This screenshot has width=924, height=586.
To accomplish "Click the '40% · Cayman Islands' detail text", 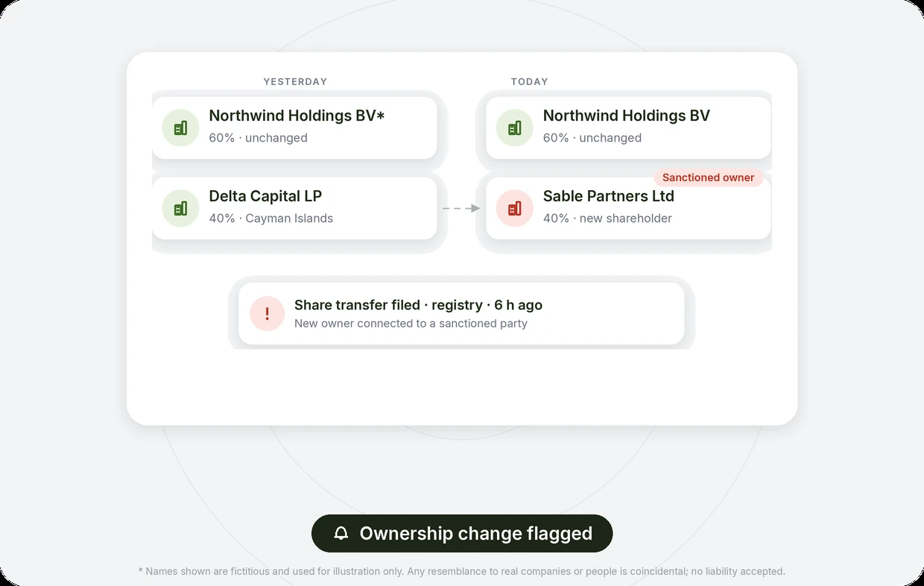I will [x=271, y=218].
